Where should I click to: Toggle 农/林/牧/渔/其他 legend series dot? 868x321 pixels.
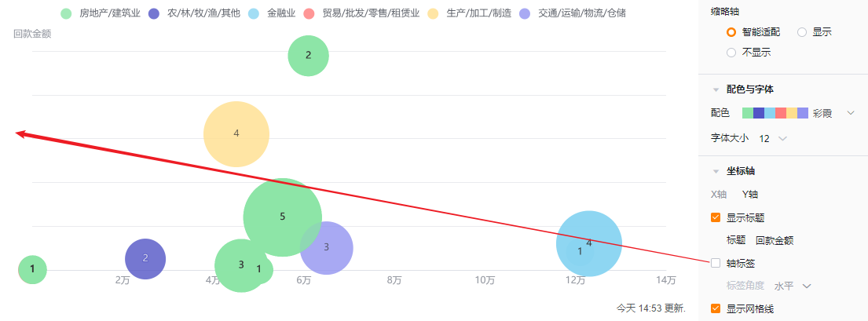[154, 13]
